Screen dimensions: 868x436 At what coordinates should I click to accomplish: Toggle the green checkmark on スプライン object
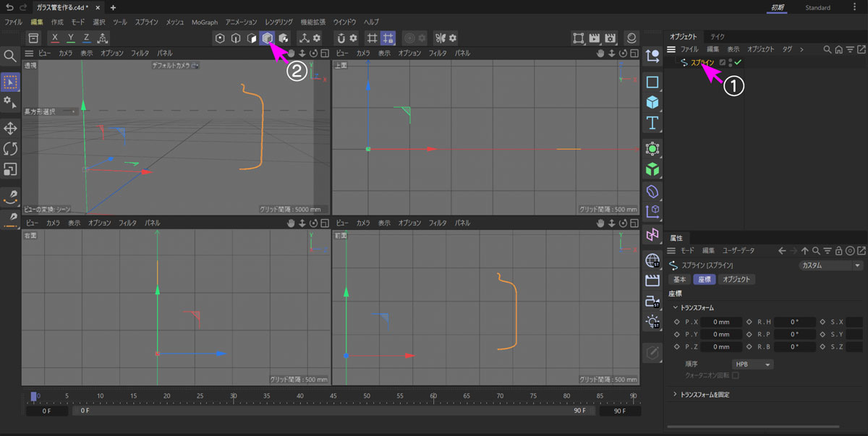[x=738, y=63]
